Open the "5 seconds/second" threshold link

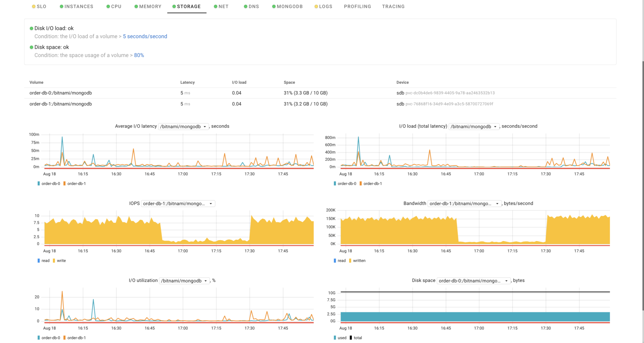145,36
